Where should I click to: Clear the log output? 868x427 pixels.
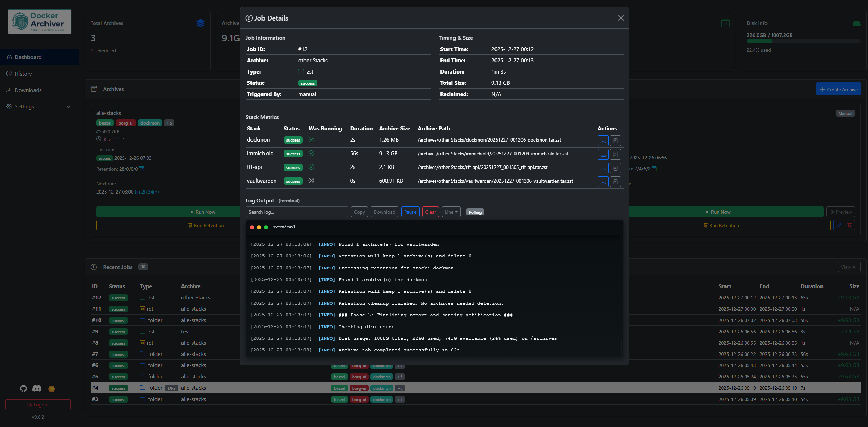click(430, 212)
